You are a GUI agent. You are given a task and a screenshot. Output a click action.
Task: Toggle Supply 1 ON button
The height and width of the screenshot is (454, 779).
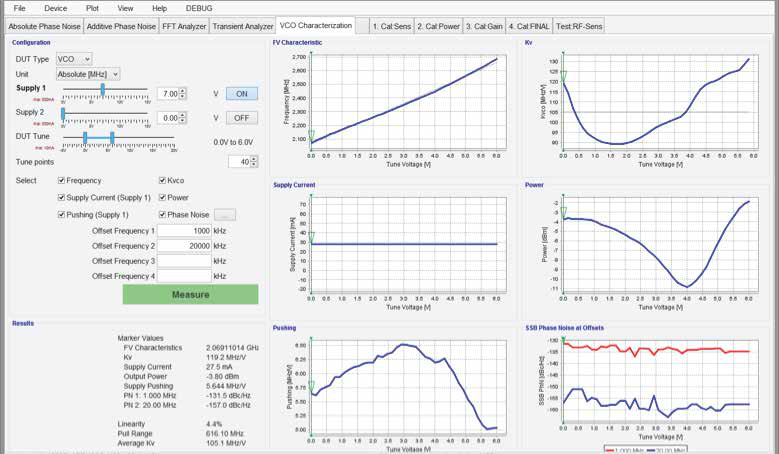[x=242, y=94]
